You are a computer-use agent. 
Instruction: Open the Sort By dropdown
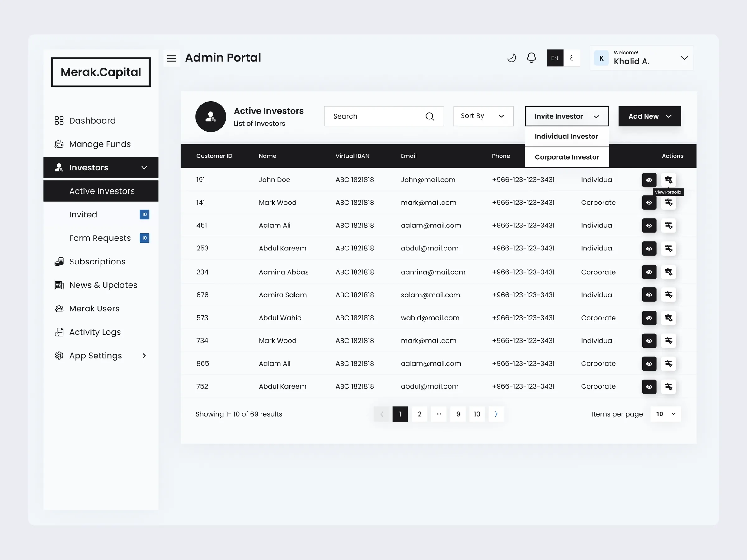(x=483, y=116)
